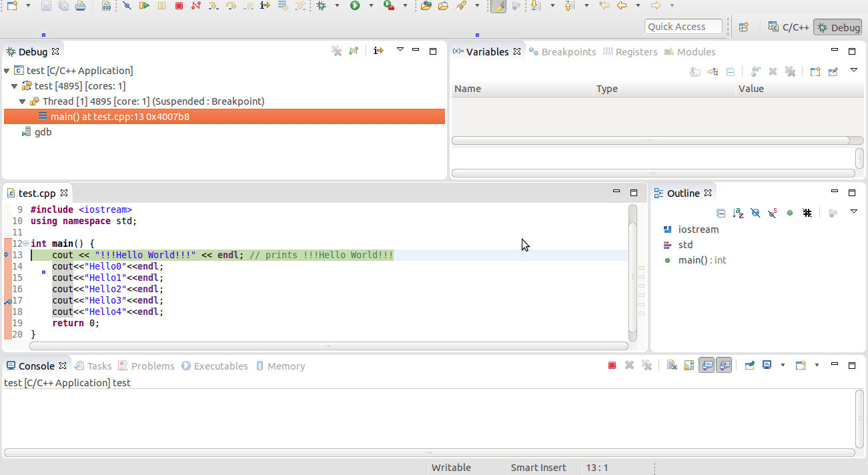Toggle Hide Fields in Outline view
The image size is (868, 475).
755,213
